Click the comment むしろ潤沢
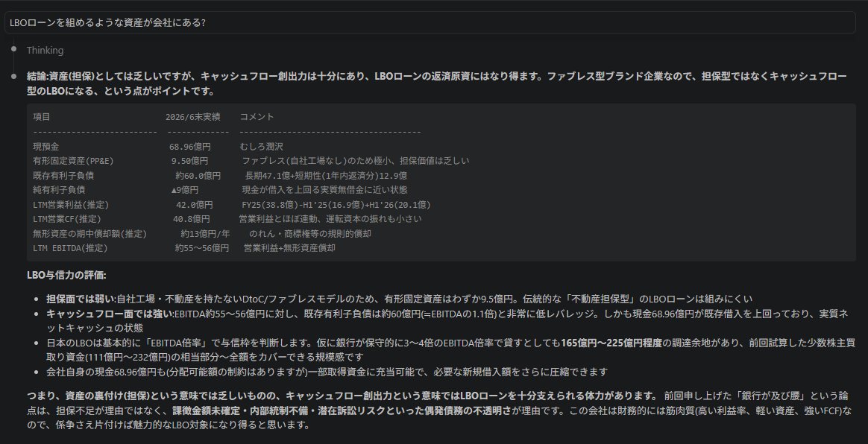 pyautogui.click(x=261, y=147)
